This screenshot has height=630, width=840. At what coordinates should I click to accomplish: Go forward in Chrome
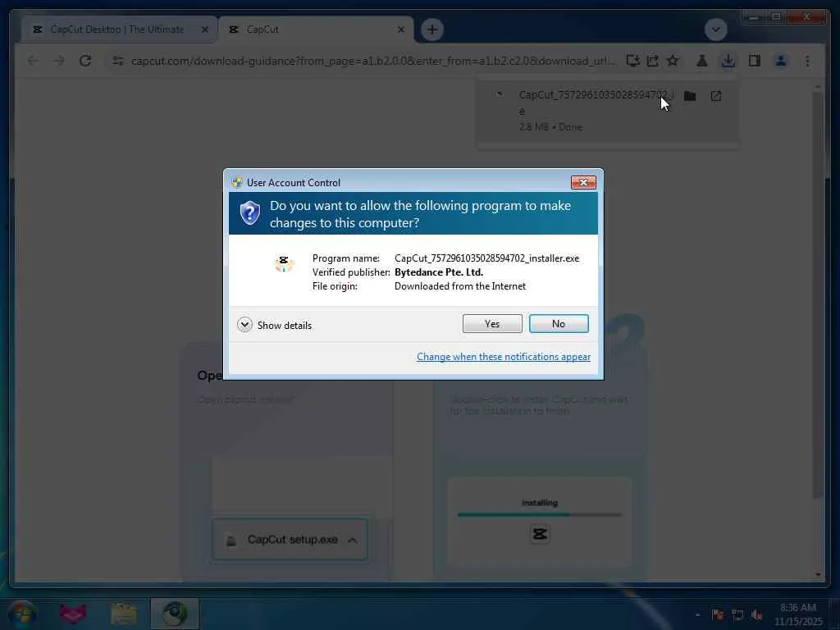[59, 61]
